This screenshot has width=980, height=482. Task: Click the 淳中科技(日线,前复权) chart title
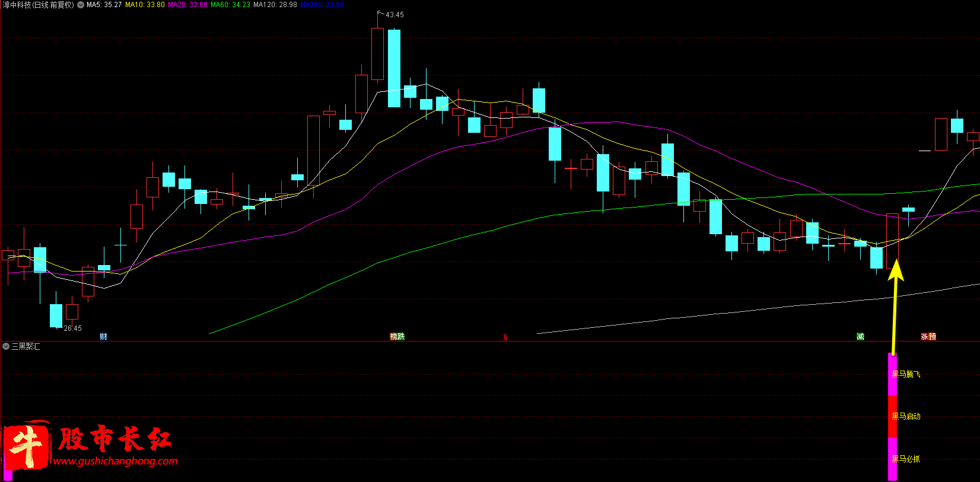tap(39, 5)
